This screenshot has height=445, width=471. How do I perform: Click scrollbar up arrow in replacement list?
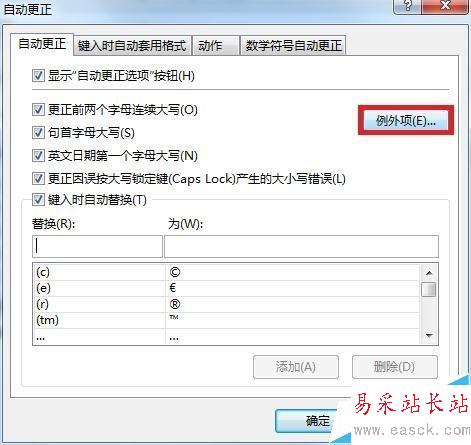point(429,273)
